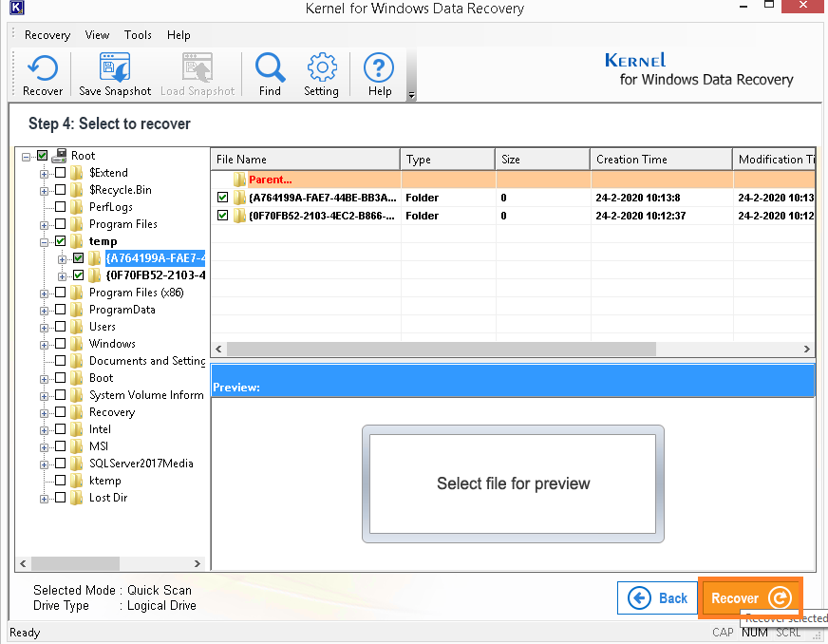This screenshot has height=644, width=828.
Task: Click the MSI folder icon
Action: point(77,446)
